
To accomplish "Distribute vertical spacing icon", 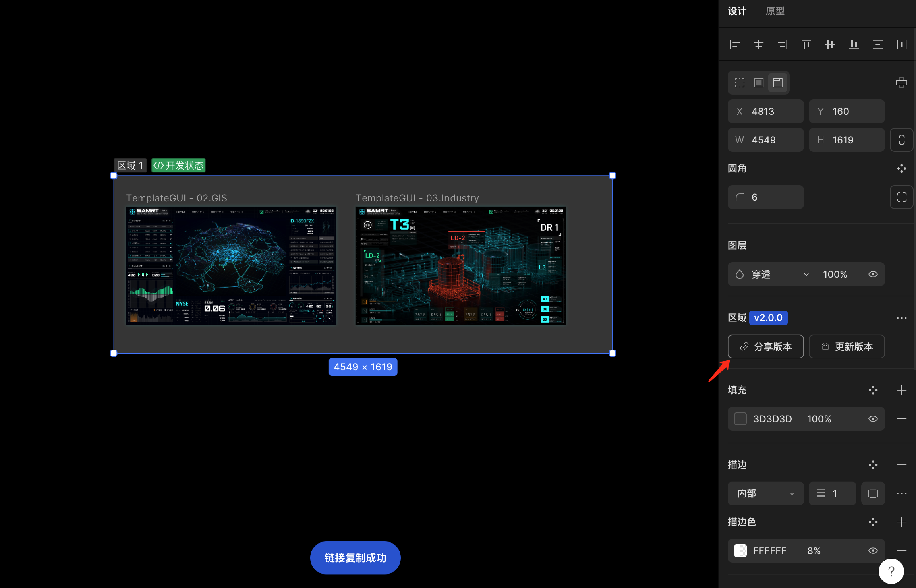I will click(878, 45).
